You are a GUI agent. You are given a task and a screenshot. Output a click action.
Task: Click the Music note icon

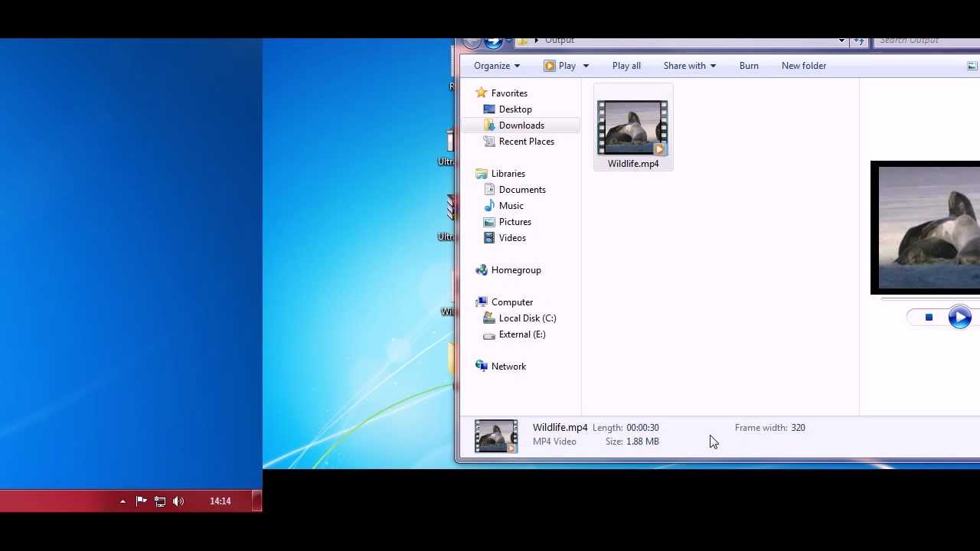point(489,206)
